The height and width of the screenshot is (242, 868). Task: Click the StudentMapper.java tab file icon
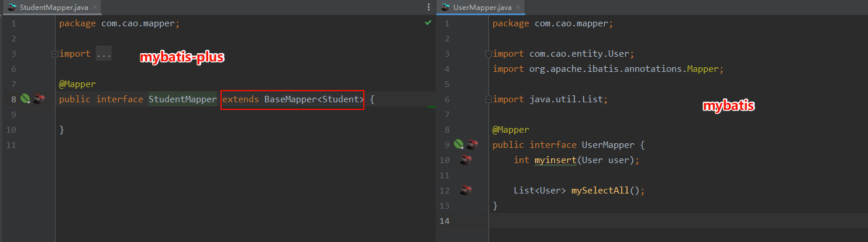[x=12, y=8]
